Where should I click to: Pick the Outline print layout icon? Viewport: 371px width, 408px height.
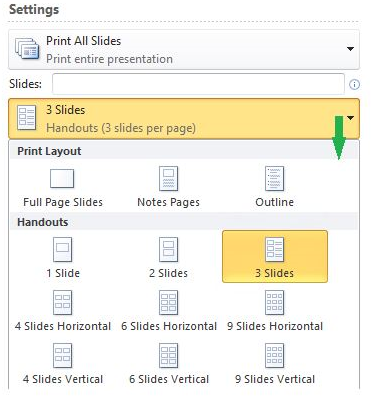pos(274,179)
